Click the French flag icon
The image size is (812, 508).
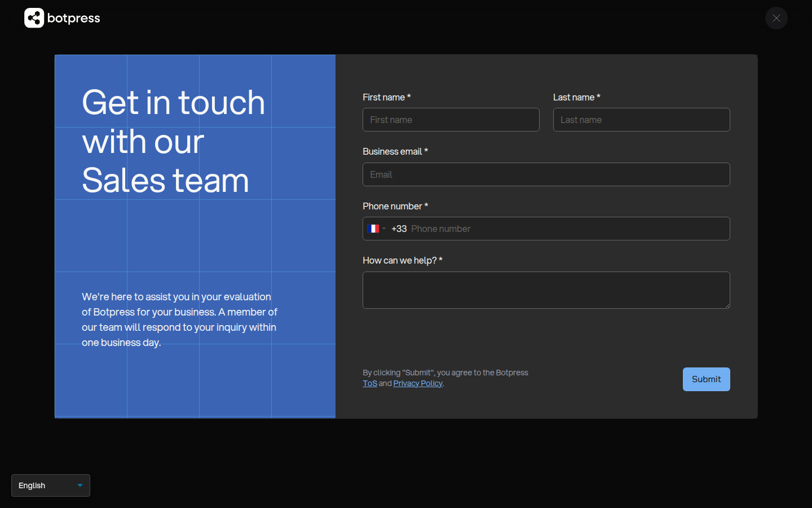point(373,229)
